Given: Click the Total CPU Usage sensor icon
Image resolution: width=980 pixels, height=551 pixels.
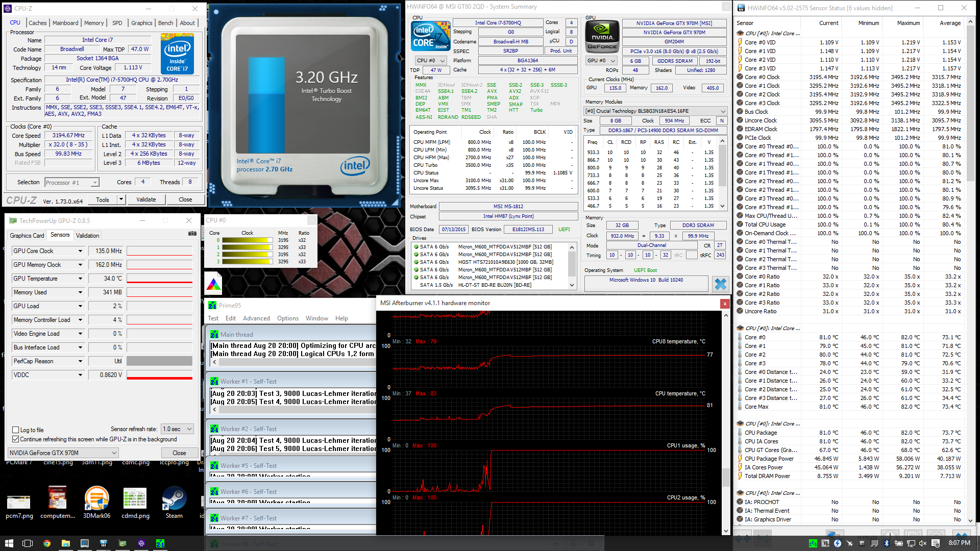Looking at the screenshot, I should point(740,224).
